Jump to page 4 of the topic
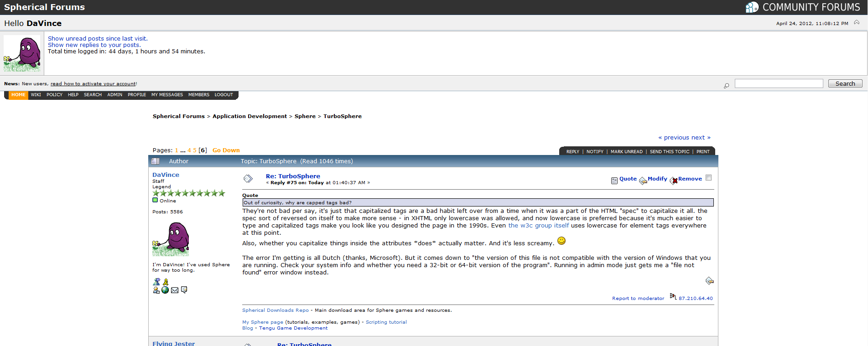Screen dimensions: 868x346 click(x=189, y=150)
